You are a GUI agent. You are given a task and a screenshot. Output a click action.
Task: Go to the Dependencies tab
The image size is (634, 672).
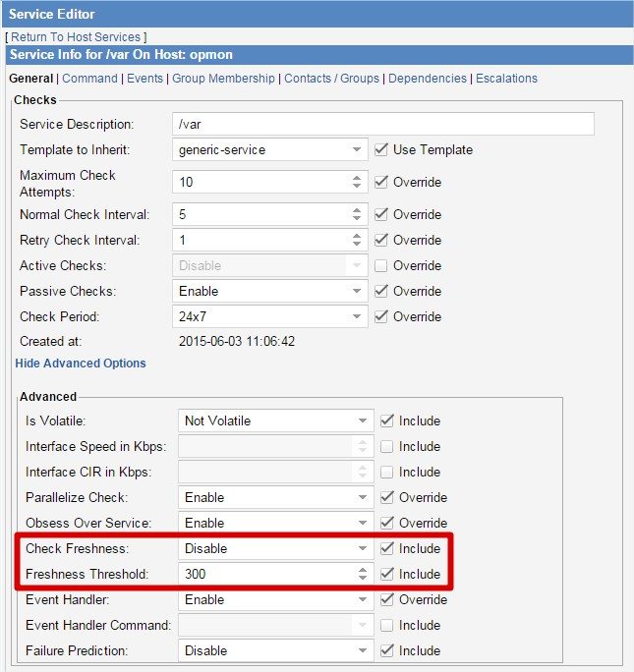pos(429,79)
